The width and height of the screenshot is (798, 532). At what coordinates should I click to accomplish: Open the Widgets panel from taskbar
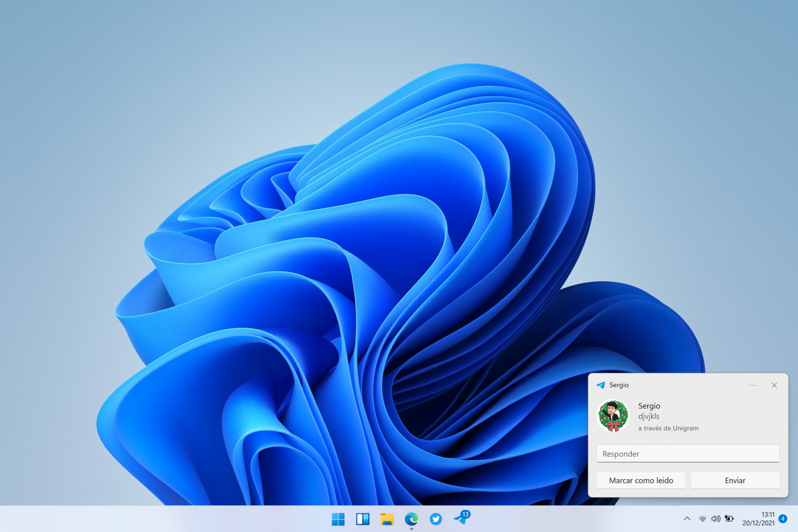click(x=362, y=519)
